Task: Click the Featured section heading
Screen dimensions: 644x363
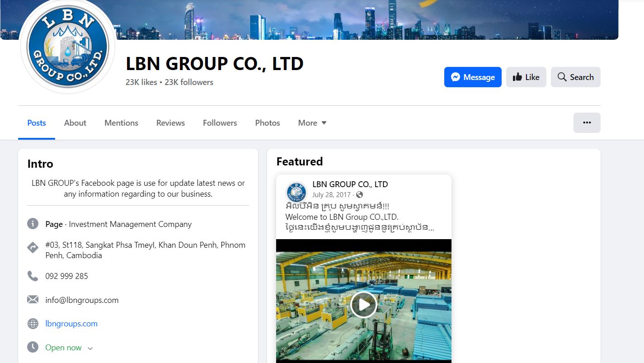Action: point(300,161)
